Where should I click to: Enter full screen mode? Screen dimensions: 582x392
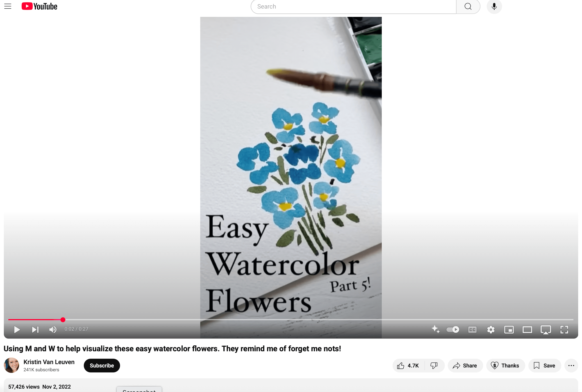tap(564, 329)
